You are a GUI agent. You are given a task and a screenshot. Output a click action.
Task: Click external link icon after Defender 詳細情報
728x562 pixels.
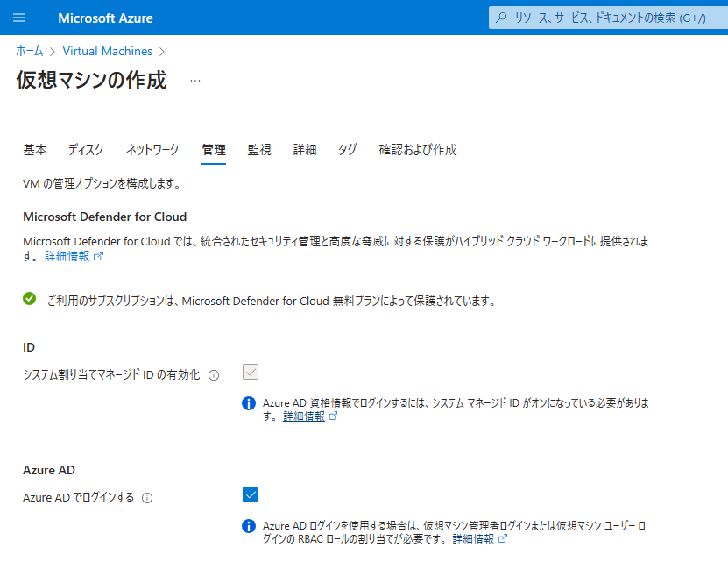tap(98, 256)
